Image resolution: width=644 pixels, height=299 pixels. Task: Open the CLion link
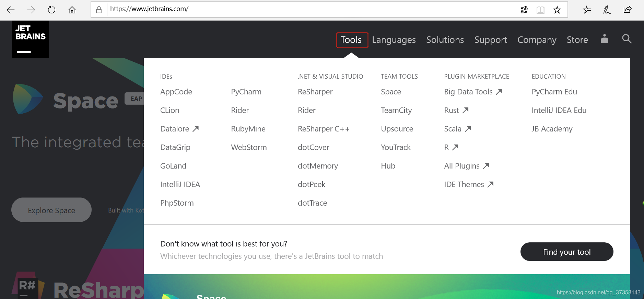(x=170, y=110)
